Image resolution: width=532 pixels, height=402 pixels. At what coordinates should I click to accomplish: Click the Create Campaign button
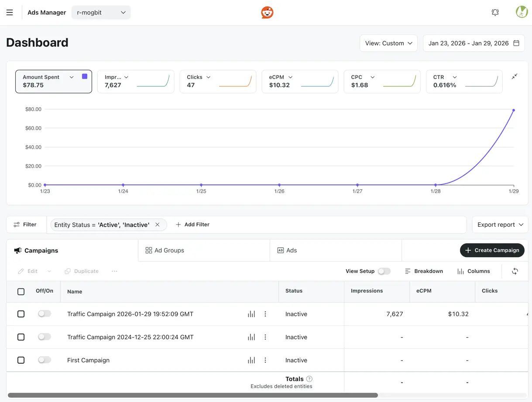click(x=492, y=250)
